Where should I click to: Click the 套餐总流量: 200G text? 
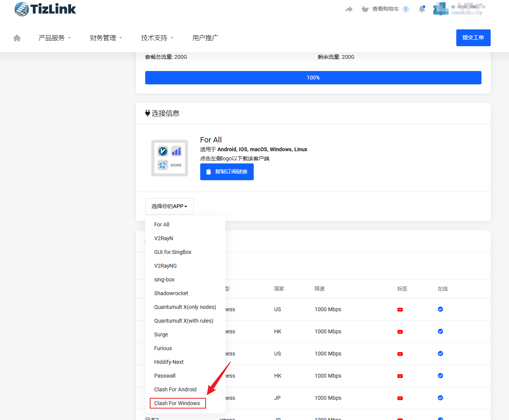point(166,57)
